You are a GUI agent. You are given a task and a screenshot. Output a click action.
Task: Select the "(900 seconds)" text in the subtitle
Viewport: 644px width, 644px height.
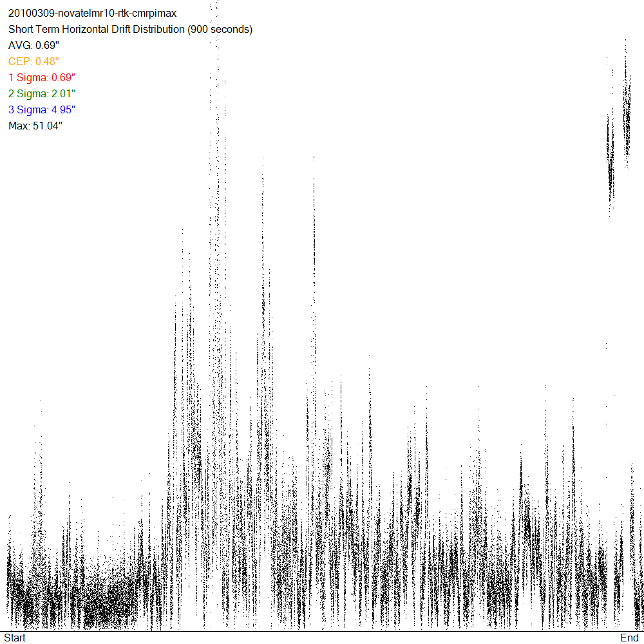219,30
